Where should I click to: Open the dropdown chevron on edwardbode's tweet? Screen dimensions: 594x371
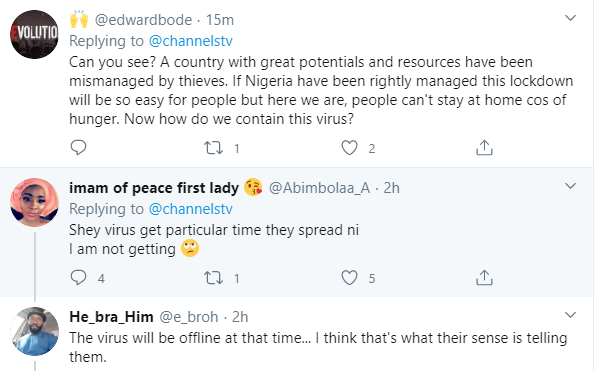point(571,18)
